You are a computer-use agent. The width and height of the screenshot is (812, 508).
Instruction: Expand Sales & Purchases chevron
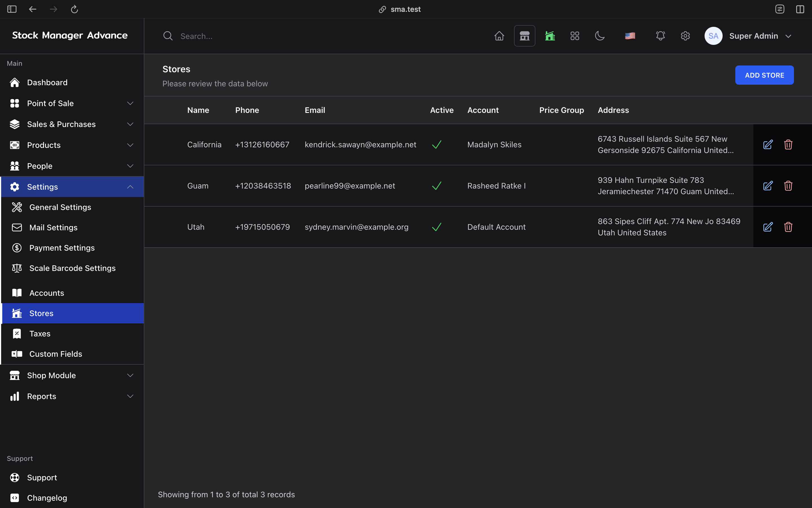130,124
